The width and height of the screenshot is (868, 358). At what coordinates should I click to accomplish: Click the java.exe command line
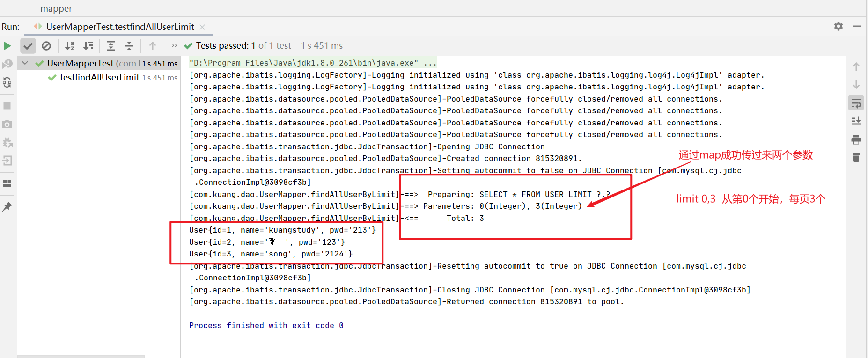[313, 63]
